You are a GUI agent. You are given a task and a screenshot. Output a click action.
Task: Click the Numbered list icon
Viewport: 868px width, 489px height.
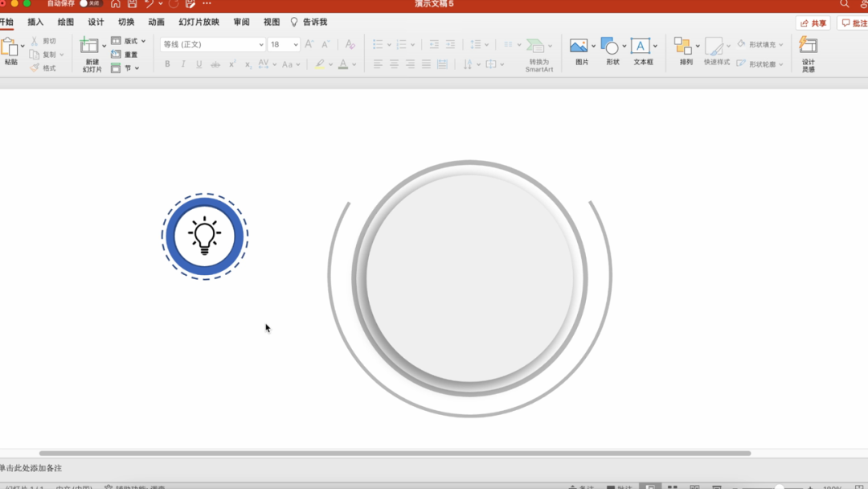click(401, 44)
